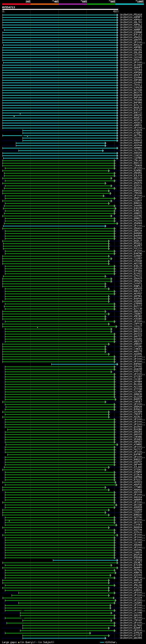
Task: Open hit UniRef100_P05732
Action: pos(131,371)
